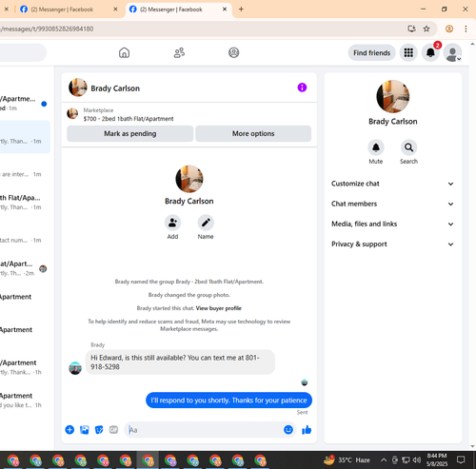Close the first Messenger tab
476x469 pixels.
115,10
